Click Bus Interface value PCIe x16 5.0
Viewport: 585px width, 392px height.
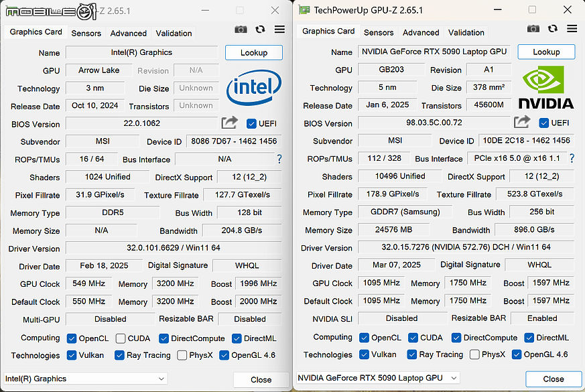pyautogui.click(x=517, y=159)
